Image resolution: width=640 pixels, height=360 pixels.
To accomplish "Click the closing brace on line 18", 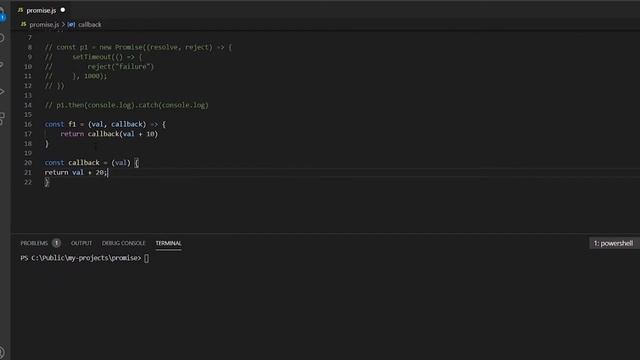I will (x=47, y=143).
